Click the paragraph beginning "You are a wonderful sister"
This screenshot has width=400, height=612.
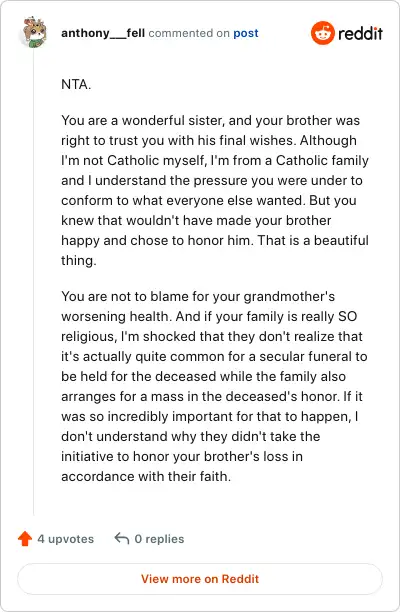click(x=215, y=190)
